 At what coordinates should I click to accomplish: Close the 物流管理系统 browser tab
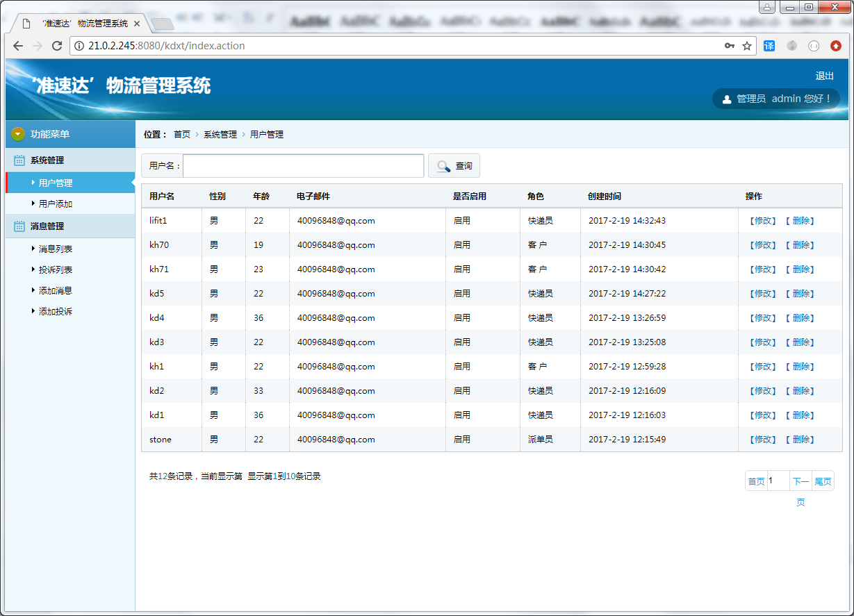click(x=137, y=24)
